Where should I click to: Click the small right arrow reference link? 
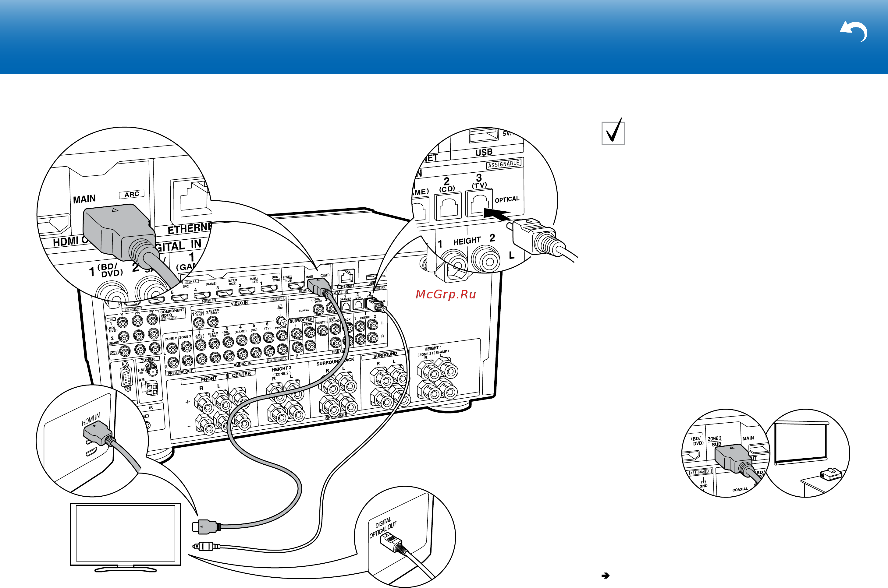[606, 576]
